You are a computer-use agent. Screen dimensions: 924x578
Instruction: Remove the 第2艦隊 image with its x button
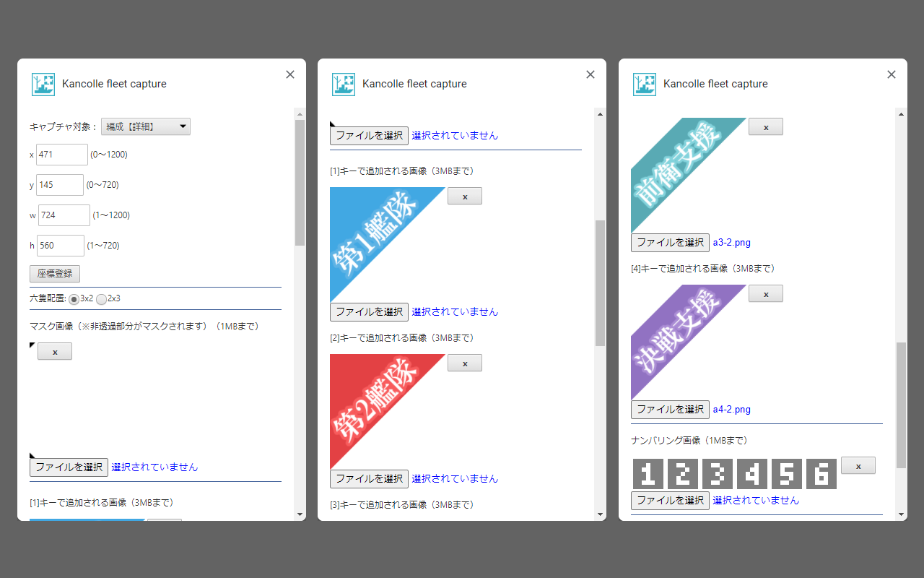tap(464, 363)
